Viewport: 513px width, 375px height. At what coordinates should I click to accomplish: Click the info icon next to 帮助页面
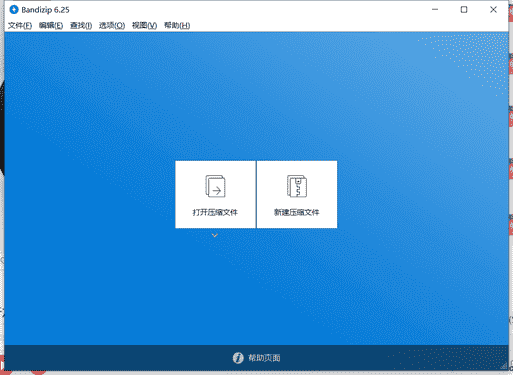coord(238,358)
